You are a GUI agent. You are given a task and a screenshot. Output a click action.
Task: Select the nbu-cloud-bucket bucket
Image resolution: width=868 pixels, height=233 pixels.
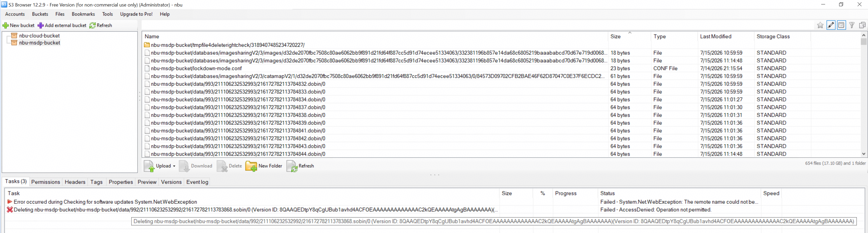pyautogui.click(x=40, y=36)
